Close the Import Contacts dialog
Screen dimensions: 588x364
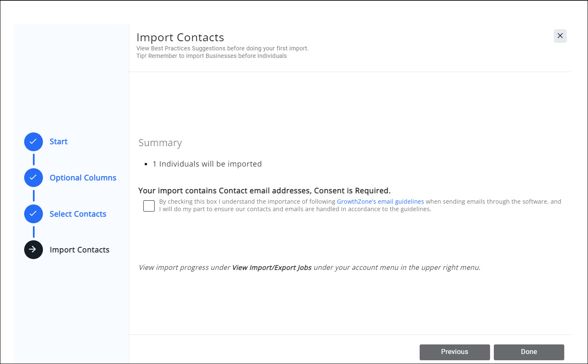pyautogui.click(x=560, y=36)
